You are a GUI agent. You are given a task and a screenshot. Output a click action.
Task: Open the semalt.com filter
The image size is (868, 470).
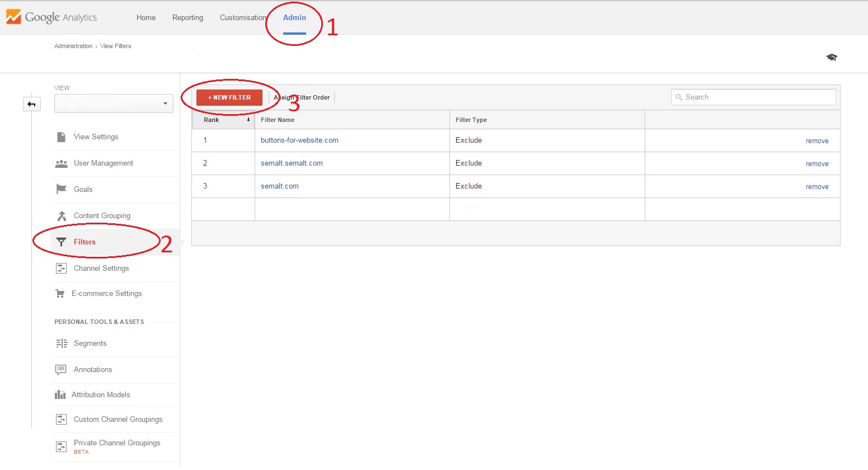(x=280, y=186)
